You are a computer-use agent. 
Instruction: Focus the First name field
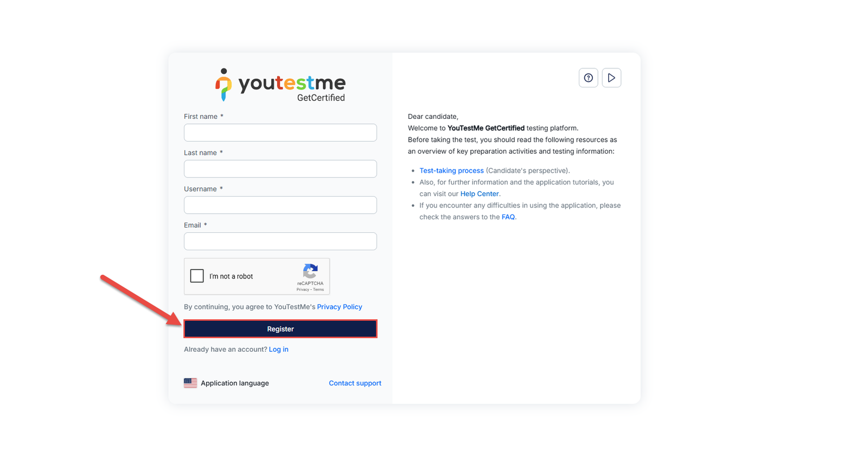coord(280,133)
